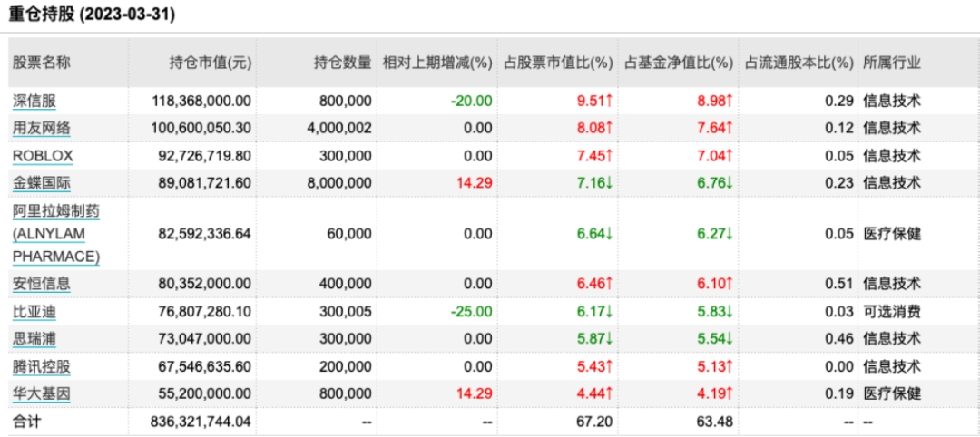The height and width of the screenshot is (437, 980).
Task: Click the 0.46 float share ratio
Action: [841, 339]
